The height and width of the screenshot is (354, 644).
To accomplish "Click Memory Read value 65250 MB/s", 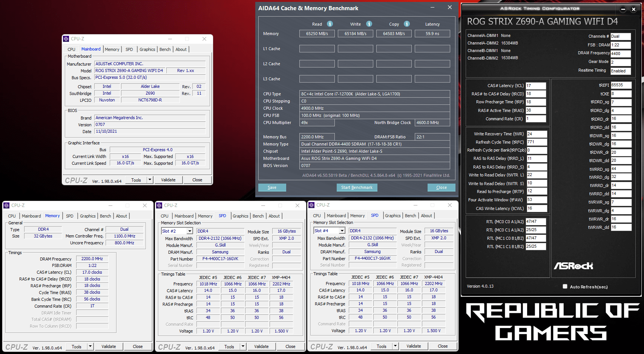I will 317,34.
